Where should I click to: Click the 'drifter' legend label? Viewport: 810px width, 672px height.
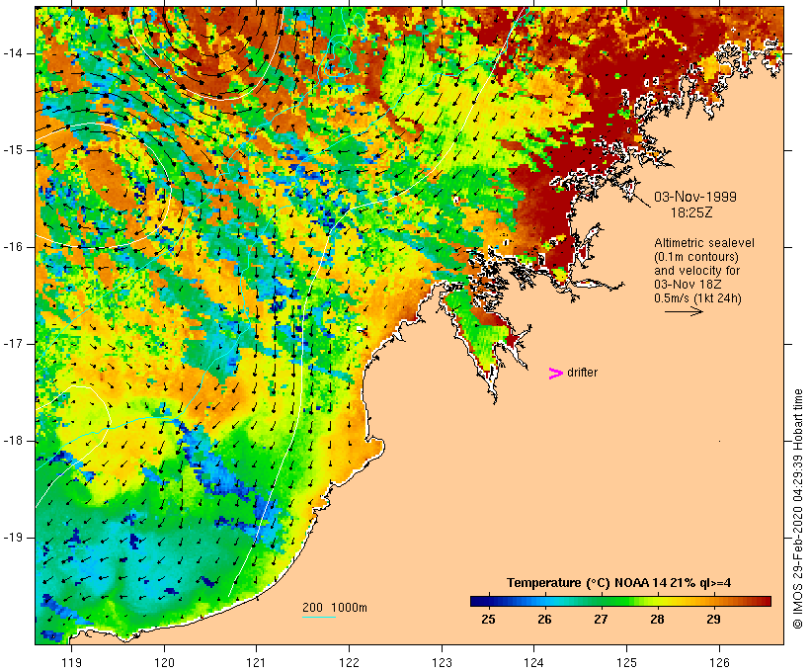pos(582,373)
